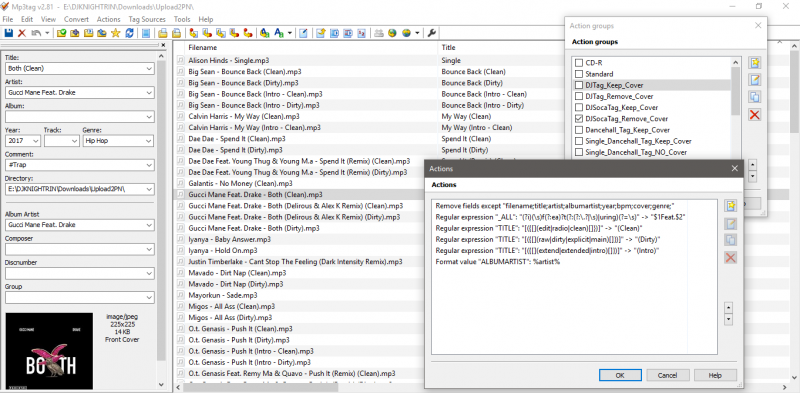Check Single_Dancehall_Tag_Keep_Cover action group

click(x=579, y=141)
